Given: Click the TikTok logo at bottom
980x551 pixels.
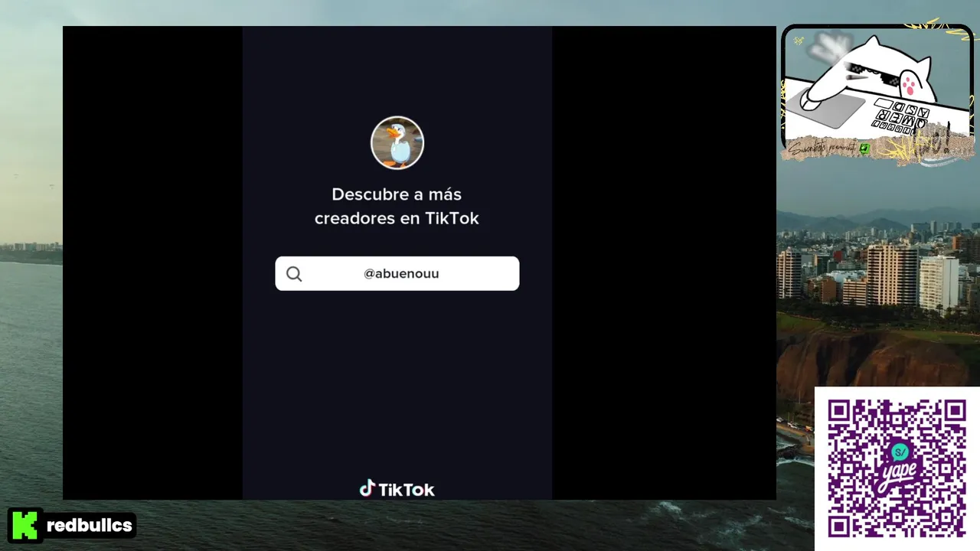Looking at the screenshot, I should point(397,489).
